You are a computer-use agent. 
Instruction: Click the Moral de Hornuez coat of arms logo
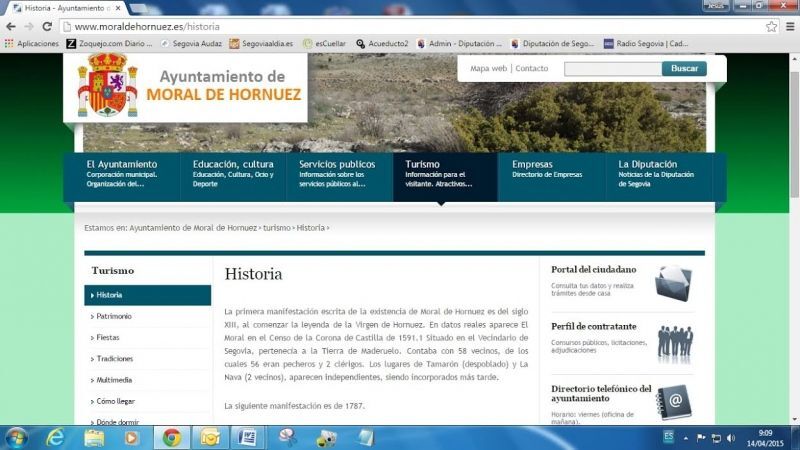click(107, 85)
